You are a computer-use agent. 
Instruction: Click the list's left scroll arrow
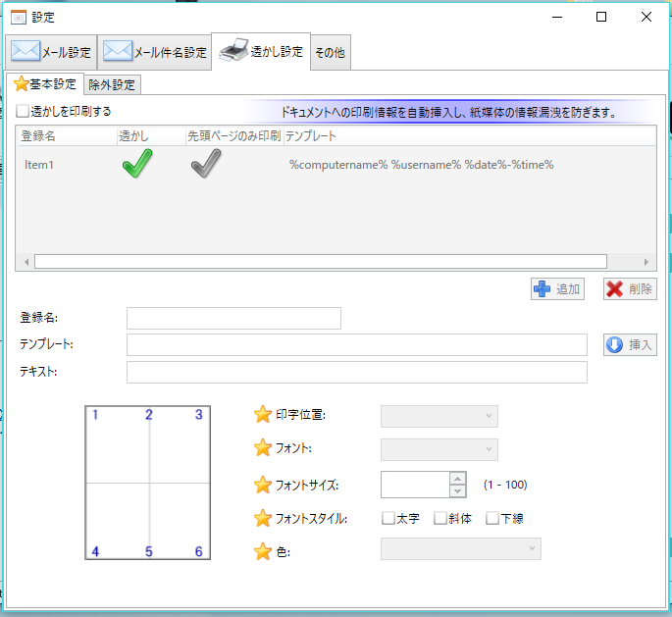(x=26, y=262)
